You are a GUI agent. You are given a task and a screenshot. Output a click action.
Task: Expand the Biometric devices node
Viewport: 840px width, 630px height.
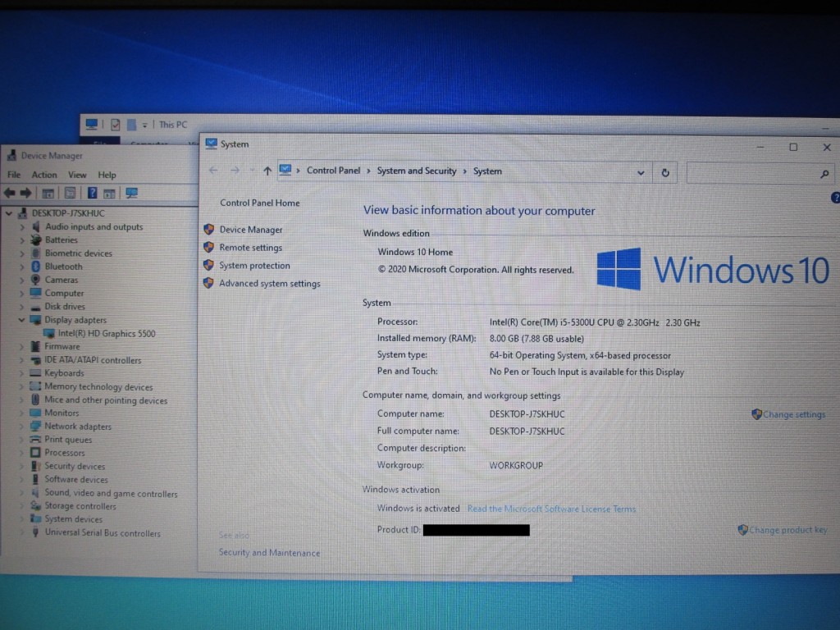coord(22,253)
